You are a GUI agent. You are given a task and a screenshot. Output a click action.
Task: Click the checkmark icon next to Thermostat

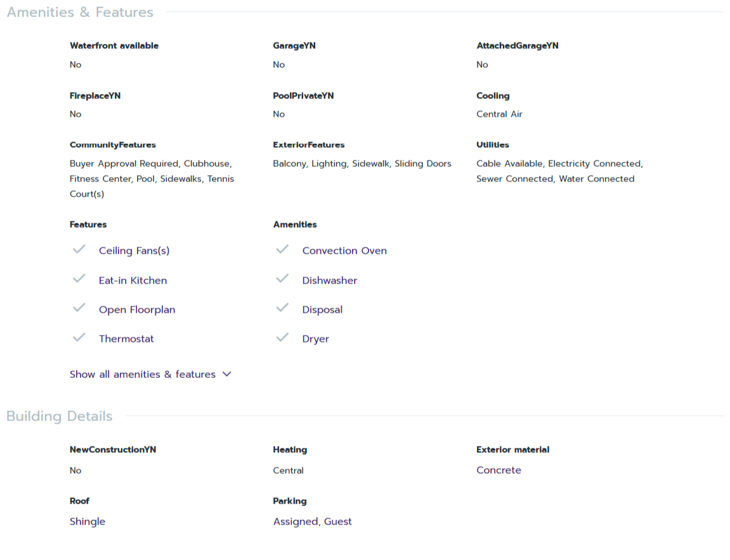[79, 337]
